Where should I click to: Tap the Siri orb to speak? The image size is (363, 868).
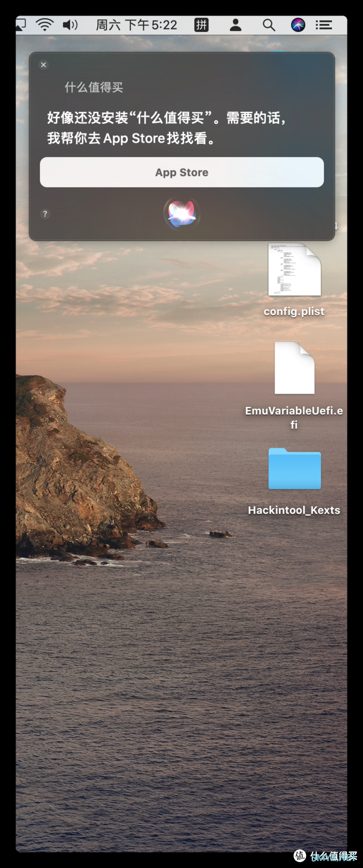coord(181,213)
